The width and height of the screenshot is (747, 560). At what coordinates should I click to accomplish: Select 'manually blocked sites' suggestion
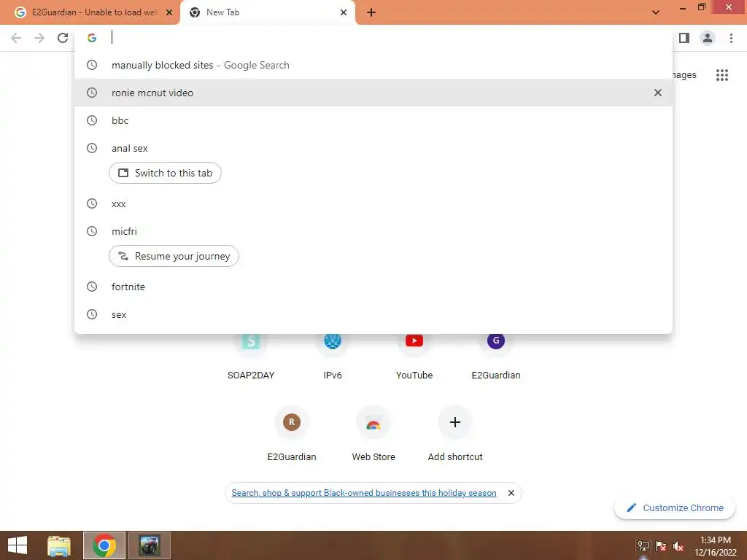pyautogui.click(x=373, y=65)
